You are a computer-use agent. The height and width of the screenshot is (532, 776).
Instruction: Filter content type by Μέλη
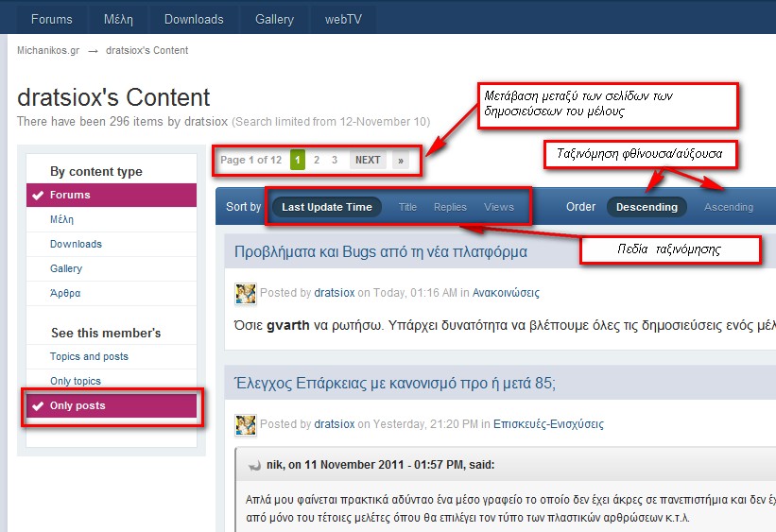click(112, 219)
